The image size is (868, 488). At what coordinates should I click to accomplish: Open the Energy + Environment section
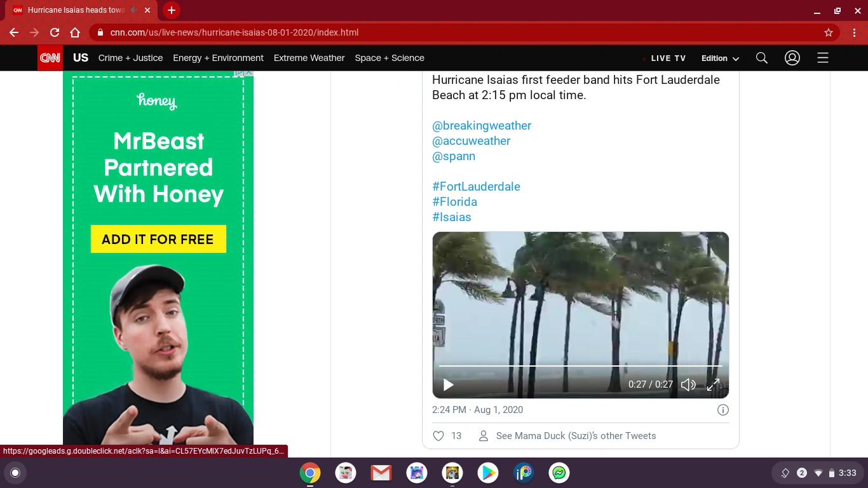219,58
